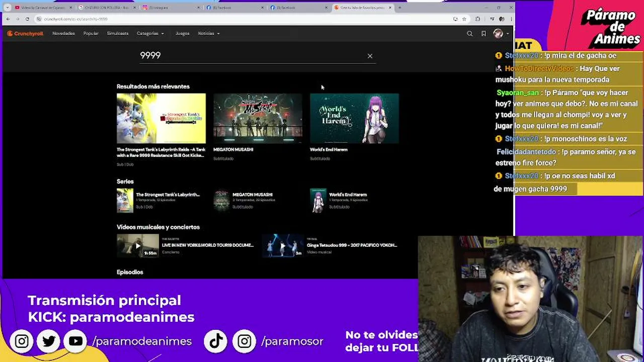Go forward with the browser forward arrow

point(18,19)
